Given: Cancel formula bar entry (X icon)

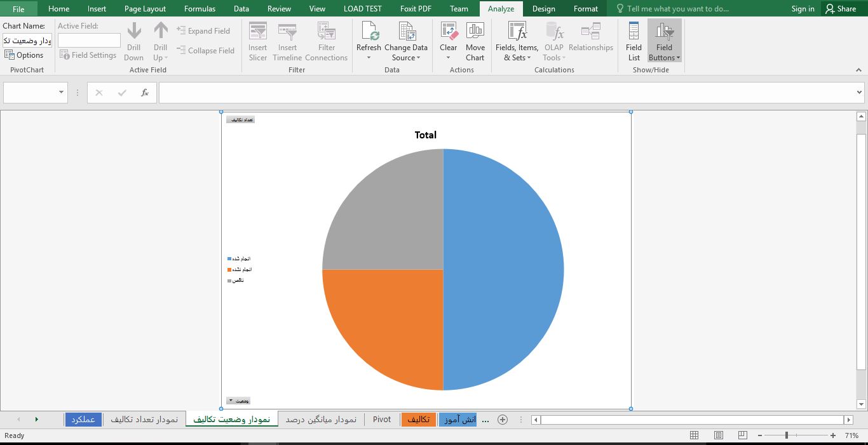Looking at the screenshot, I should [98, 93].
